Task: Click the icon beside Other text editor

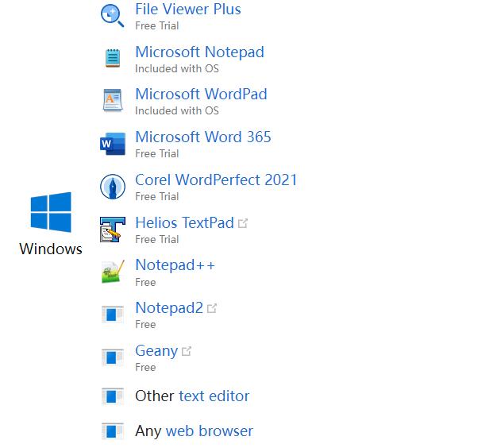Action: [112, 396]
